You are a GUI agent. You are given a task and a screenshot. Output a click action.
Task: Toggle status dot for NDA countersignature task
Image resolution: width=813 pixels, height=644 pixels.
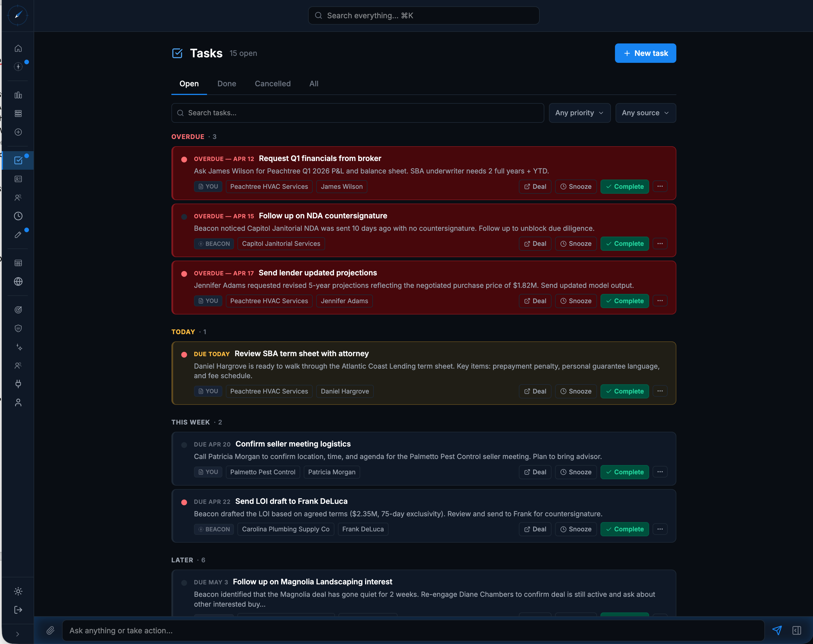(184, 217)
